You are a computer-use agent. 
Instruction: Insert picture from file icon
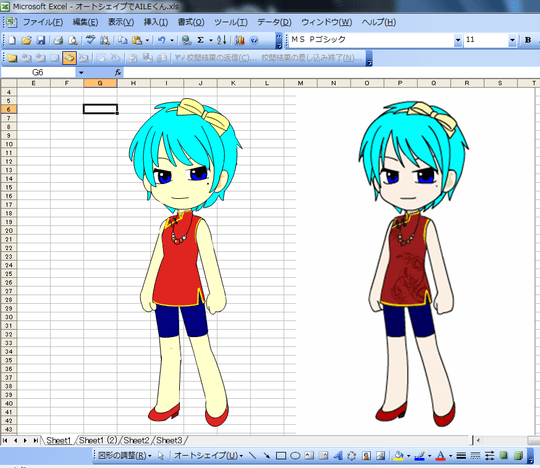pos(381,456)
